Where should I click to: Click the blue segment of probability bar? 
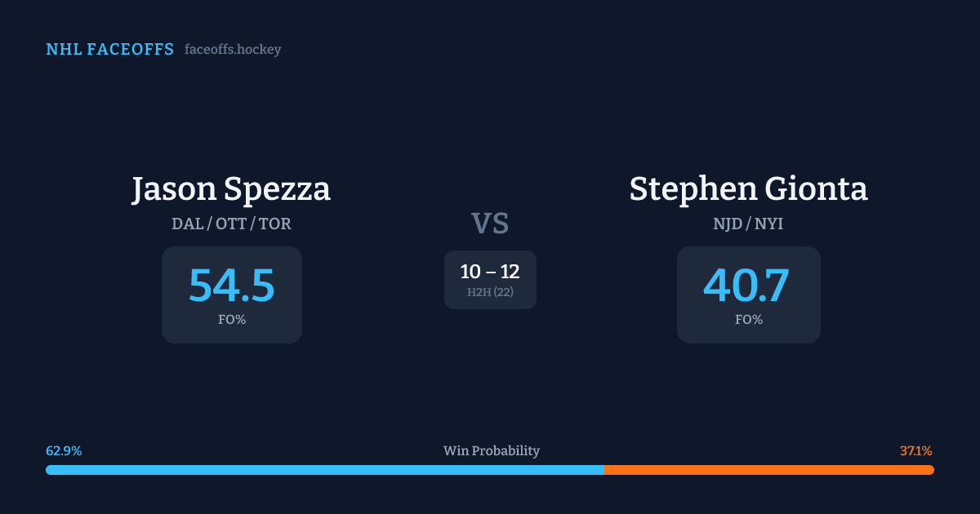point(325,470)
